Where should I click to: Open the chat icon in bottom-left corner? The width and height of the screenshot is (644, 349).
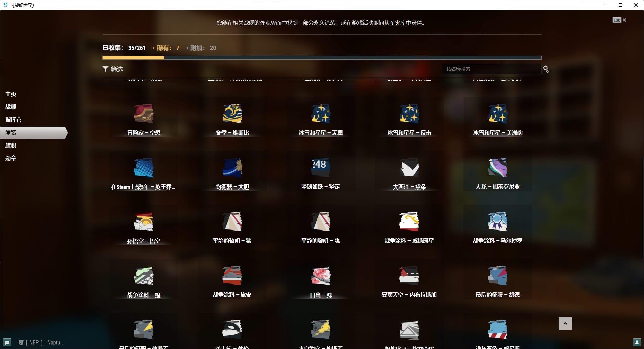7,342
